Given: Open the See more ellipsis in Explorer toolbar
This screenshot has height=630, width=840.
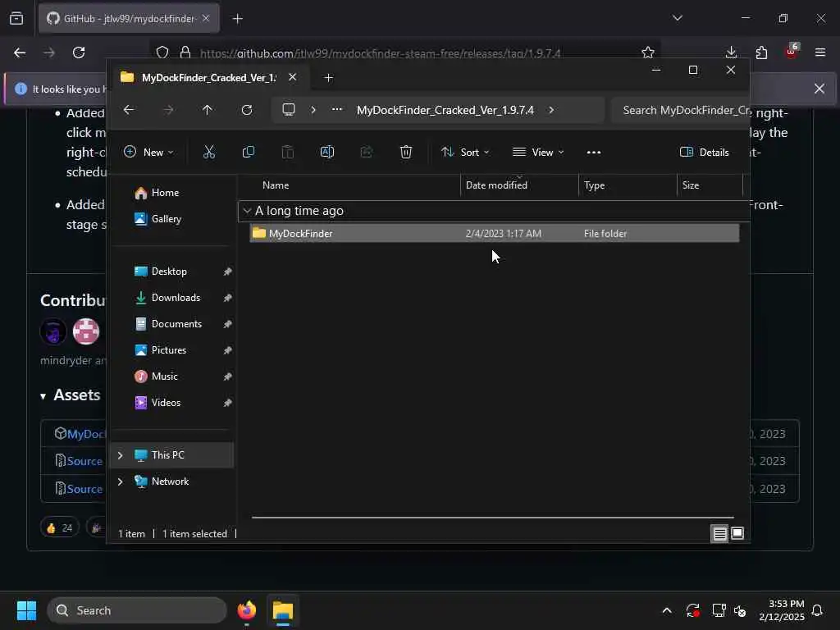Looking at the screenshot, I should pos(594,152).
